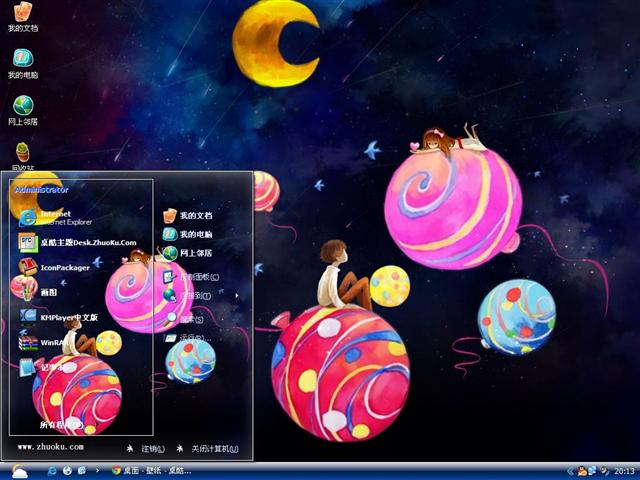
Task: Open 我的电脑 icon on the desktop
Action: (x=23, y=64)
